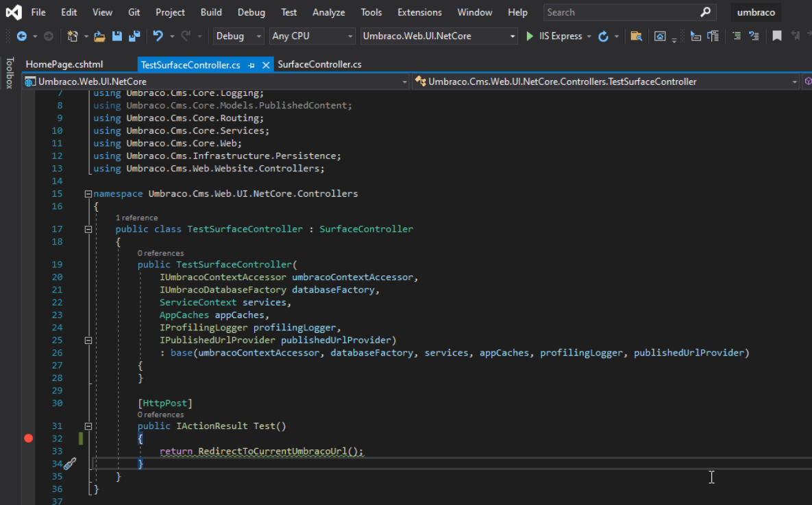This screenshot has width=812, height=505.
Task: Click the HttpPost attribute on line 30
Action: [x=164, y=403]
